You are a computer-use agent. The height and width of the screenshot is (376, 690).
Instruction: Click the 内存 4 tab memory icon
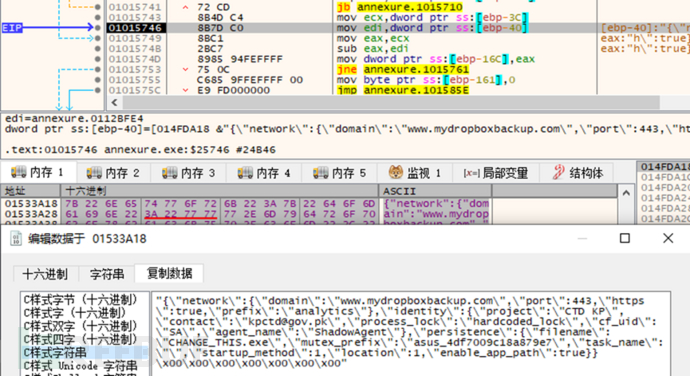coord(246,172)
